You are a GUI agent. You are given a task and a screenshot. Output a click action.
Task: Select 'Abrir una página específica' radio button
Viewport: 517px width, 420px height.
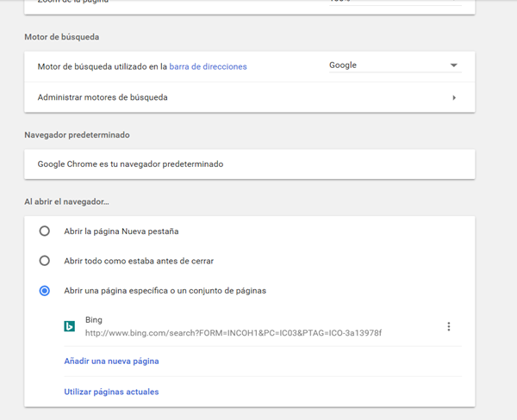(x=45, y=291)
